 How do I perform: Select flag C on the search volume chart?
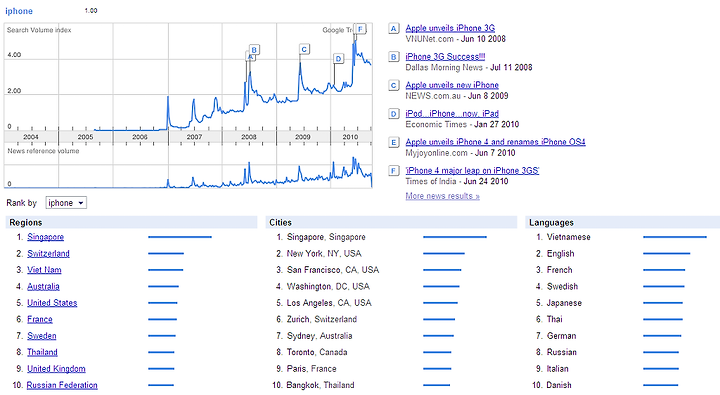tap(304, 49)
